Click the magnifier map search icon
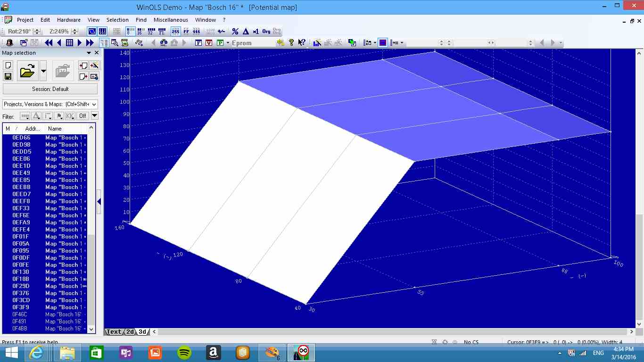The image size is (644, 362). (x=115, y=43)
